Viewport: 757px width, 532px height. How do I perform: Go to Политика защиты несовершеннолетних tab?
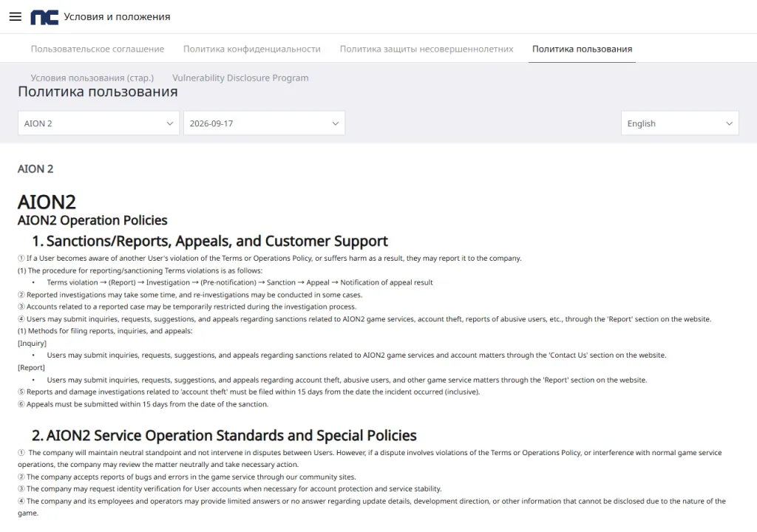[x=427, y=49]
